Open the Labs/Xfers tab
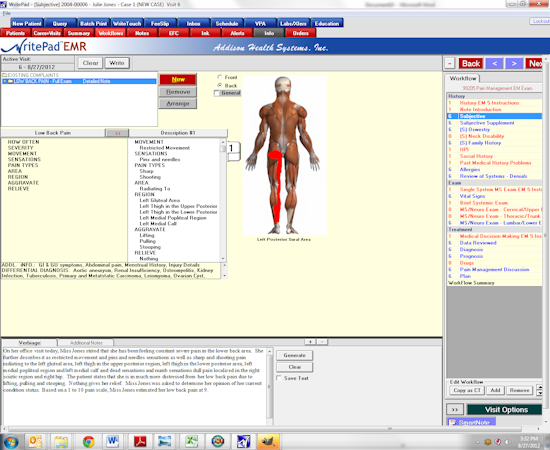550x450 pixels. 293,23
